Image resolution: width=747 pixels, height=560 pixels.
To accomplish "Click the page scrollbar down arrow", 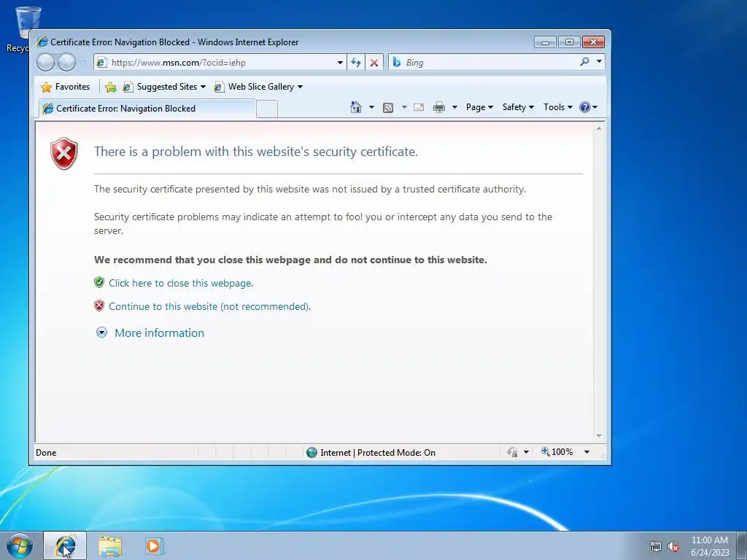I will 599,436.
